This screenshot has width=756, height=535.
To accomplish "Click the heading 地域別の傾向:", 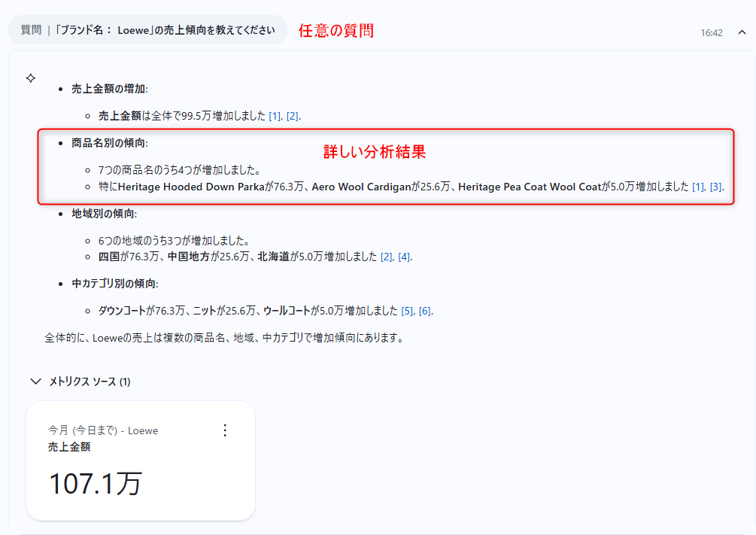I will pyautogui.click(x=104, y=214).
